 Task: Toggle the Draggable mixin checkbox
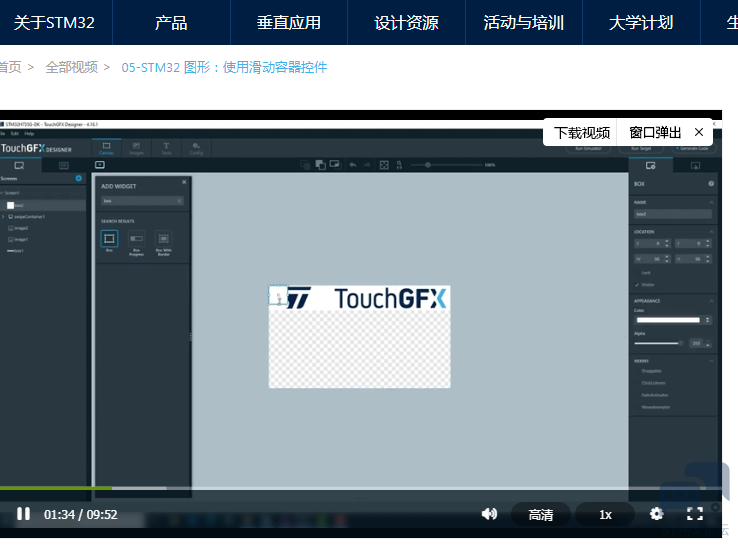[x=637, y=371]
